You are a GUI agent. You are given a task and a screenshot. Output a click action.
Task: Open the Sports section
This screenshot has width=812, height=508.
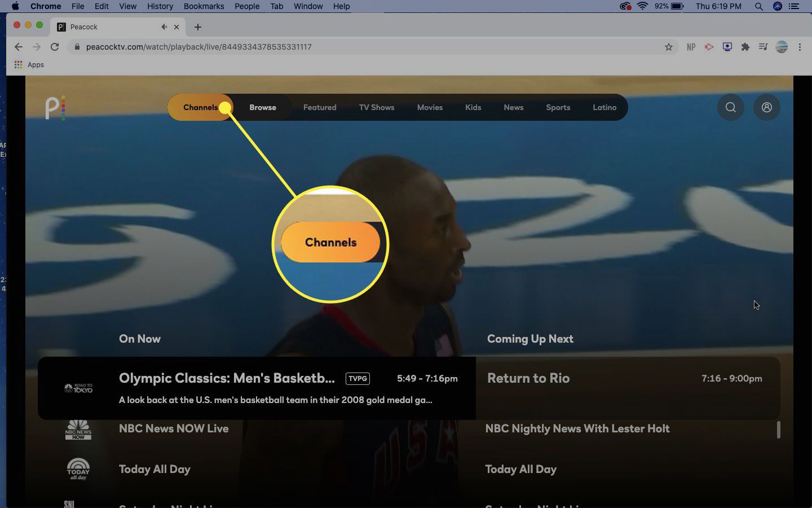pos(558,107)
